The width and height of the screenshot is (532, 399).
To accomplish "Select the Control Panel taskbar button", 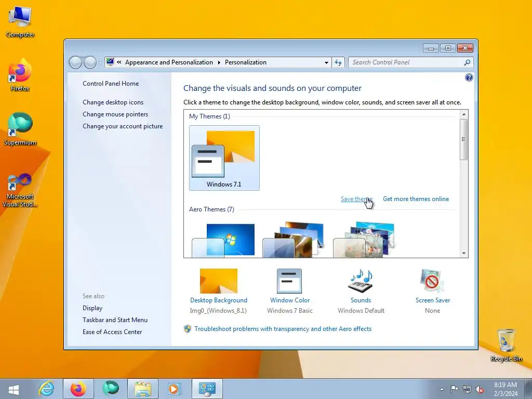I will (x=207, y=389).
